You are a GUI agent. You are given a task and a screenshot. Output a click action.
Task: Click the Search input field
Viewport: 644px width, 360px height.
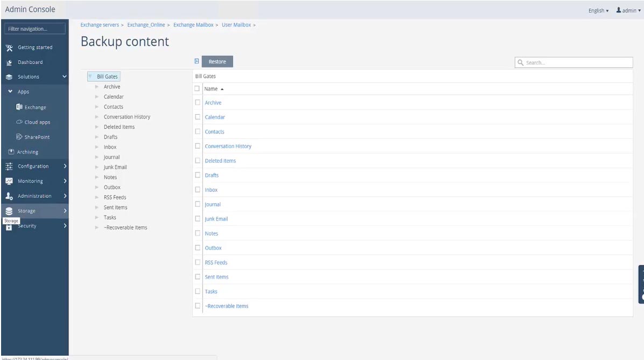point(574,63)
